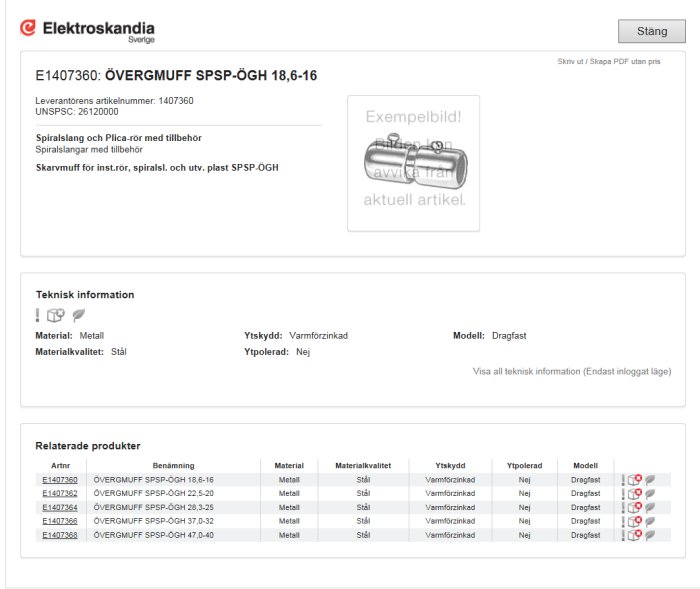
Task: Click box package icon under Teknisk information
Action: click(x=56, y=315)
